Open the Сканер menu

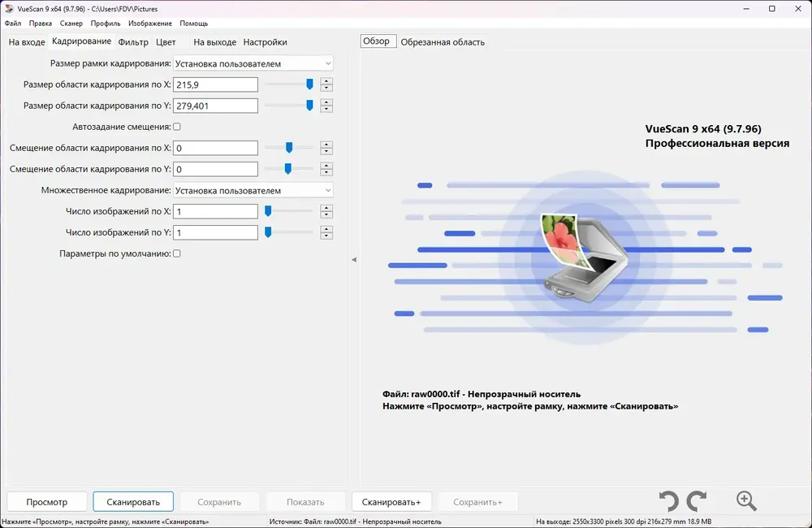pyautogui.click(x=71, y=24)
